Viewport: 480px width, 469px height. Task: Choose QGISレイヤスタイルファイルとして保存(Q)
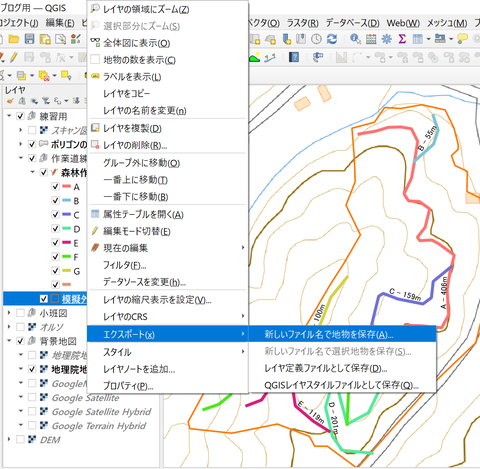[x=343, y=385]
